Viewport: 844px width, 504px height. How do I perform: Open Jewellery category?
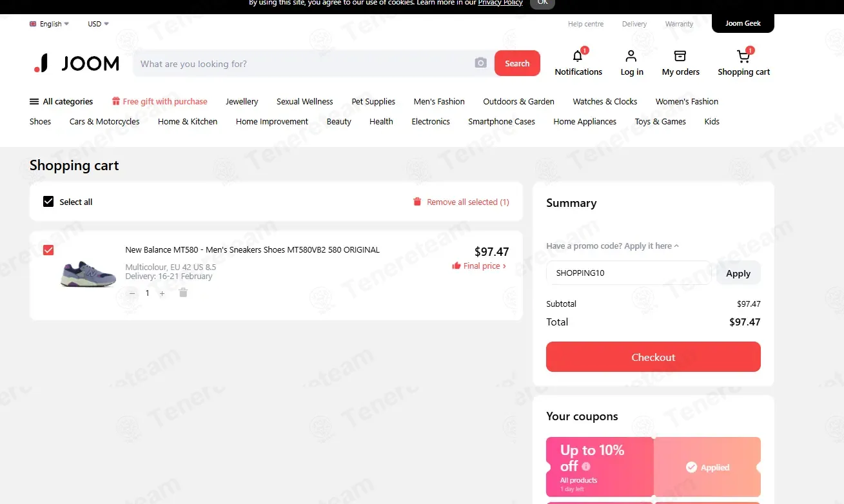[x=242, y=101]
